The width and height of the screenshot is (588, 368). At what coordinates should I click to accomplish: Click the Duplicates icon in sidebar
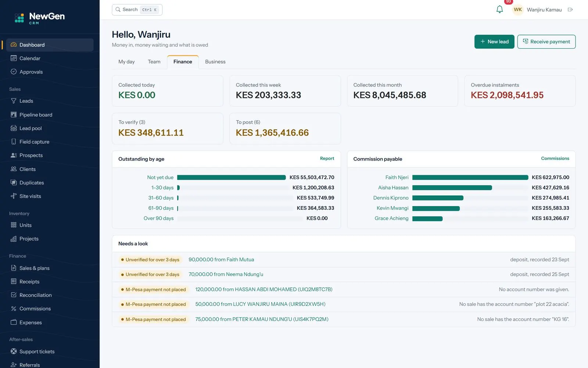coord(14,183)
